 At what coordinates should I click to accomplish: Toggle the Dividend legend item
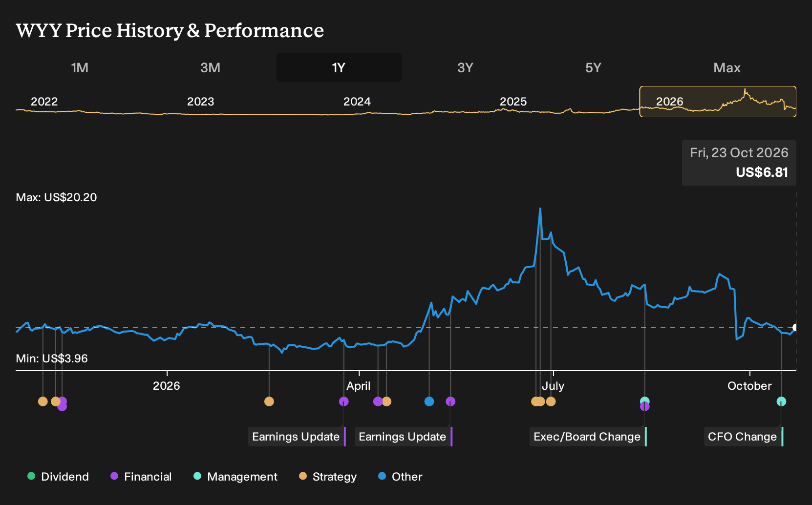coord(58,477)
